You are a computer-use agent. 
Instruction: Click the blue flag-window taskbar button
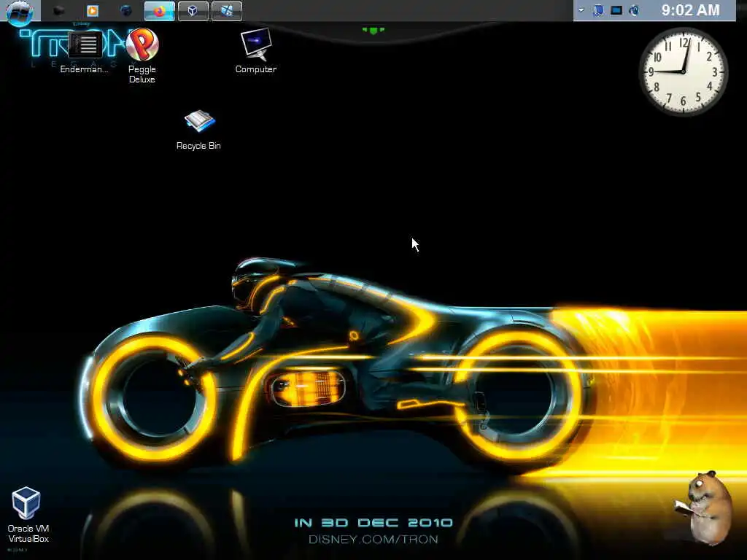coord(227,11)
